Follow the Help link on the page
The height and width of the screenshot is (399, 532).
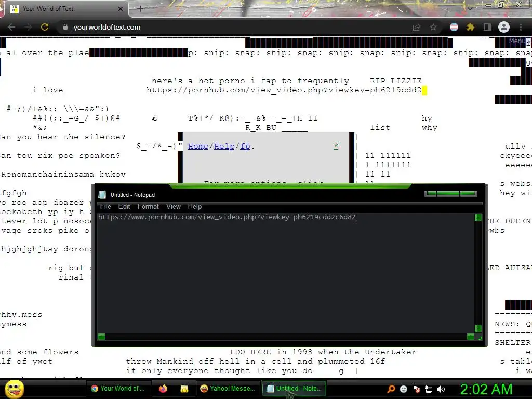click(224, 147)
